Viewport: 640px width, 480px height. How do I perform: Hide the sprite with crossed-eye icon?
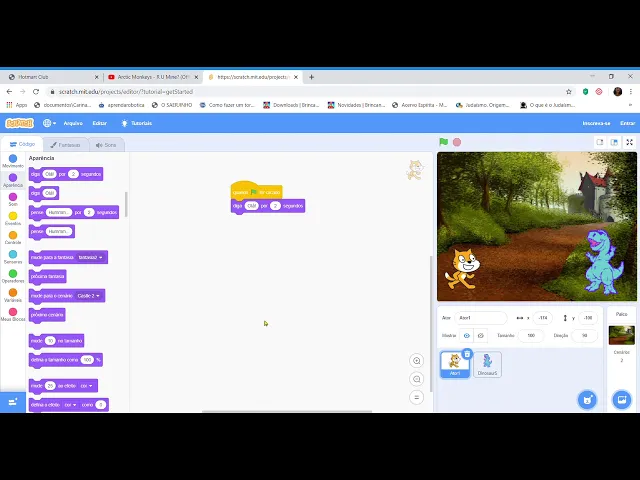point(480,336)
